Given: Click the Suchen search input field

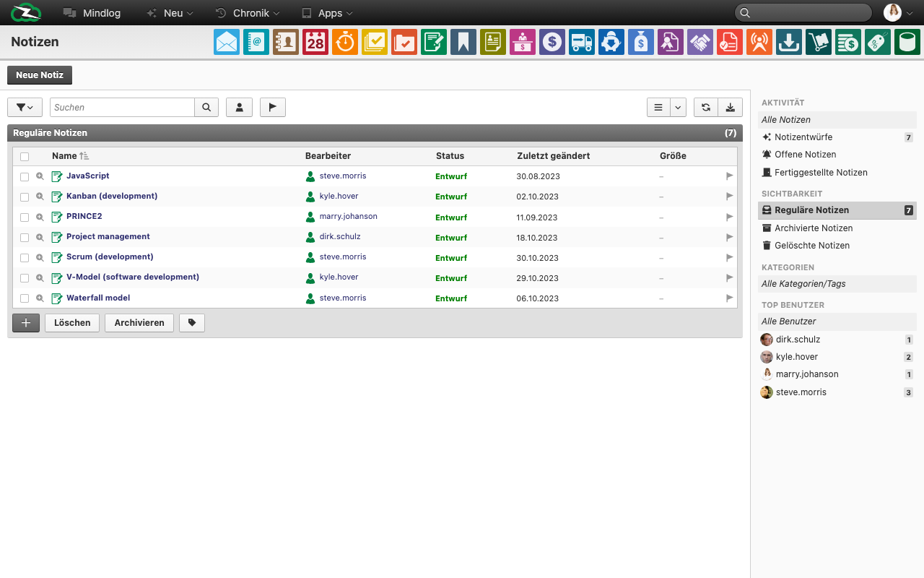Looking at the screenshot, I should click(x=122, y=107).
